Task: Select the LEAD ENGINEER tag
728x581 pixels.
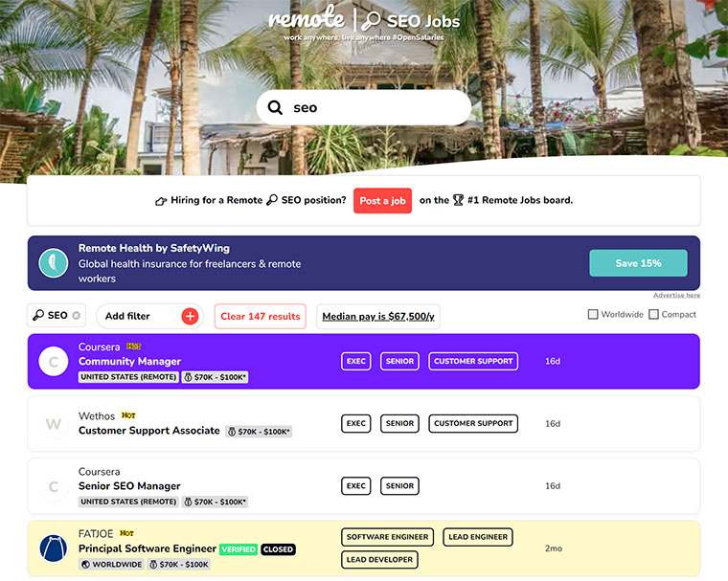Action: click(x=477, y=537)
